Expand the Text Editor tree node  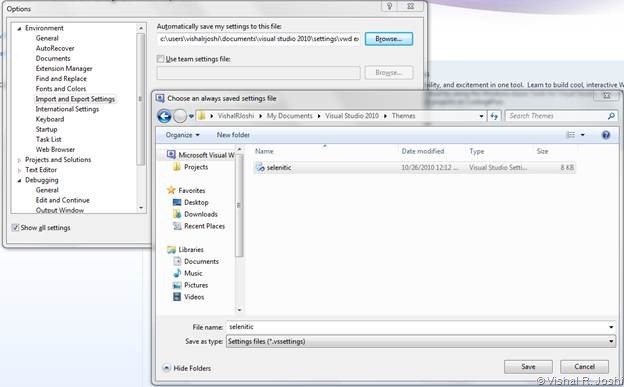pos(19,170)
